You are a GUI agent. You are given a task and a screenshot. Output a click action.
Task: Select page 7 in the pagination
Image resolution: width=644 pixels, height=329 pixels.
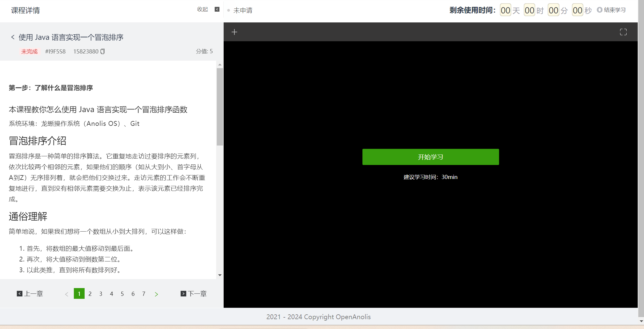point(144,294)
